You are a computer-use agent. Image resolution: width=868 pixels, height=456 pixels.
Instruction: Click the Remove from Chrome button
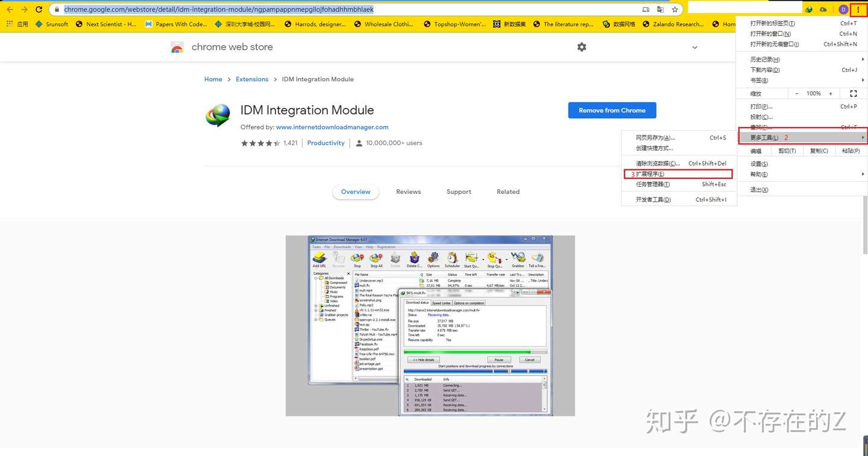click(612, 110)
